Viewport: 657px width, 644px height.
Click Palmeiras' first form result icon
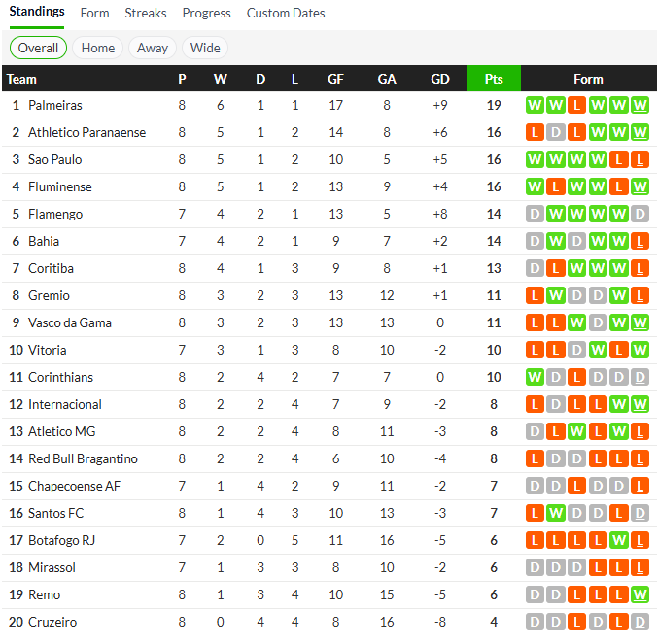click(x=535, y=105)
